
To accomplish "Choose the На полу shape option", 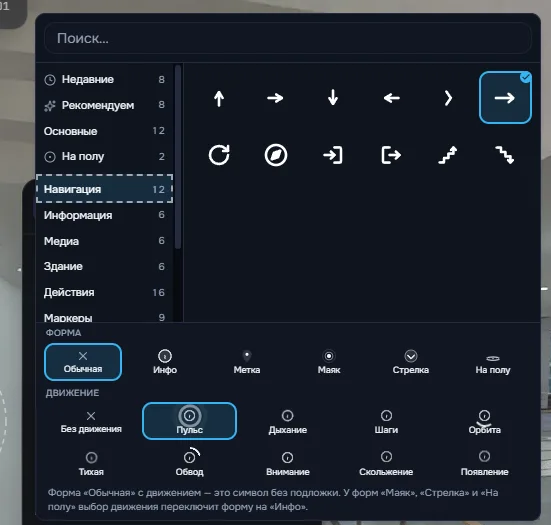I will coord(493,362).
